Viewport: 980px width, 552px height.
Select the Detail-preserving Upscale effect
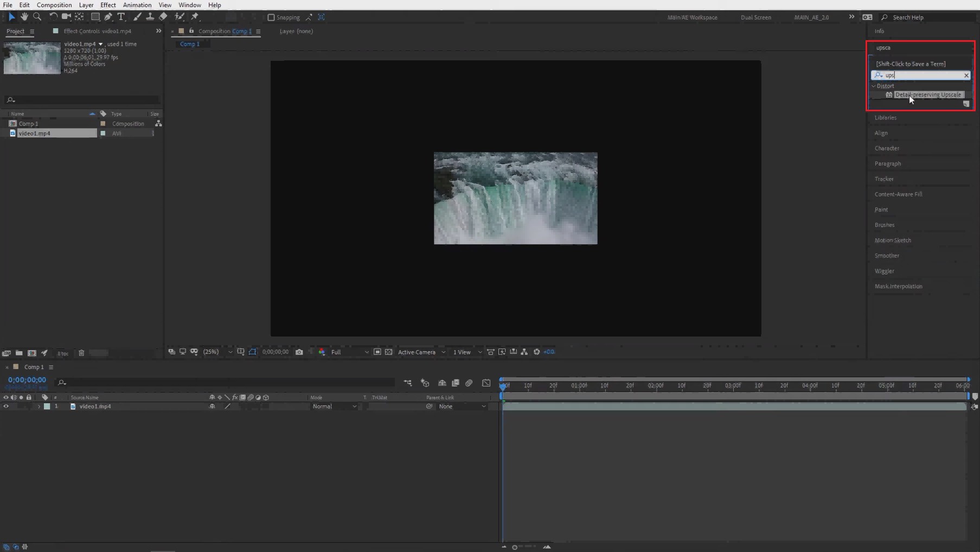click(928, 94)
